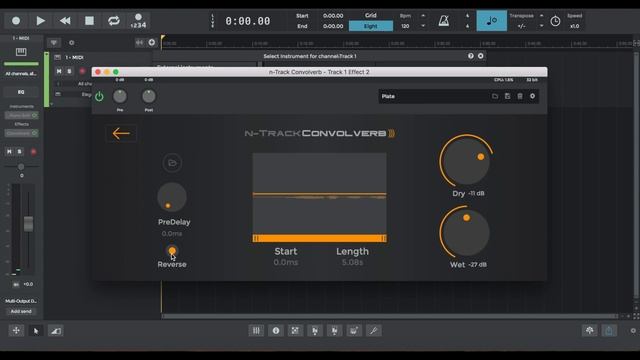
Task: Go back with the orange arrow
Action: (x=121, y=133)
